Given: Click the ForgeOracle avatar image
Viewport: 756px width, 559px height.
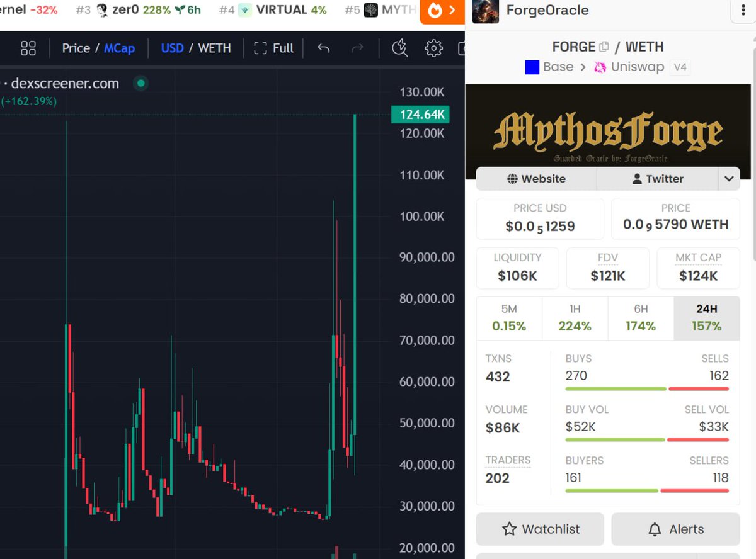Looking at the screenshot, I should click(486, 11).
